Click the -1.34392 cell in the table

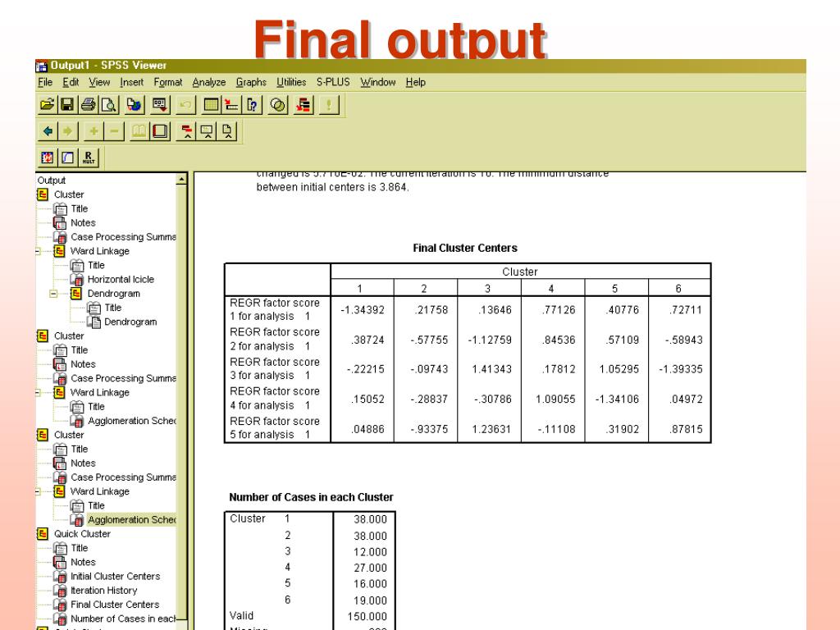tap(363, 310)
